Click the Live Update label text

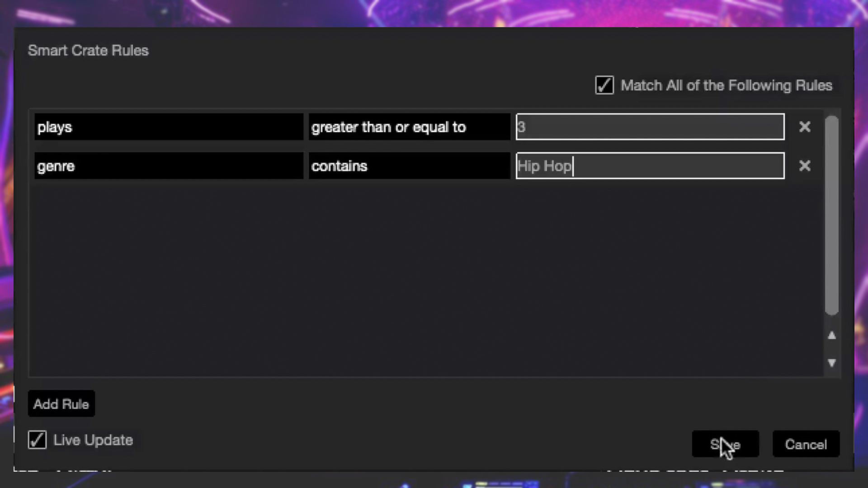pyautogui.click(x=93, y=440)
